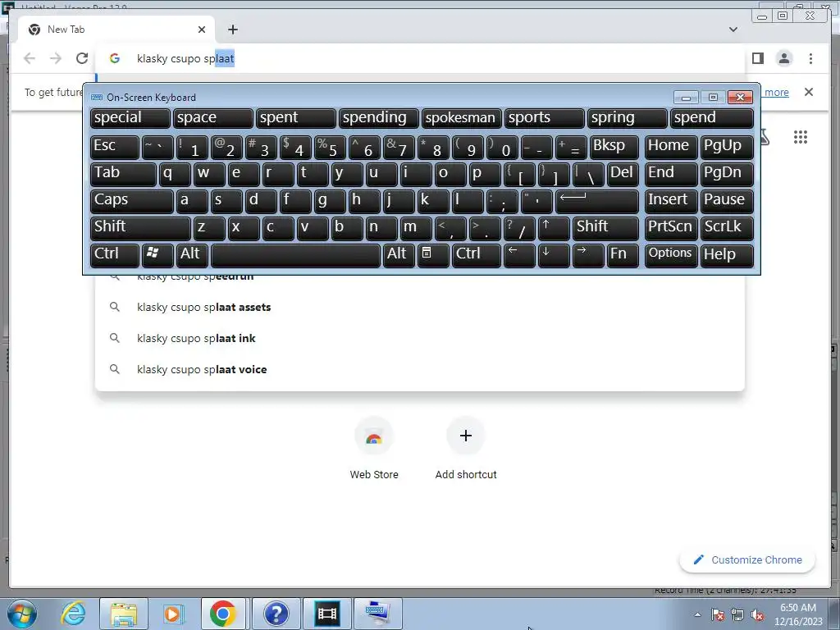Screen dimensions: 840x630
Task: Open Windows Media Player taskbar icon
Action: point(173,614)
